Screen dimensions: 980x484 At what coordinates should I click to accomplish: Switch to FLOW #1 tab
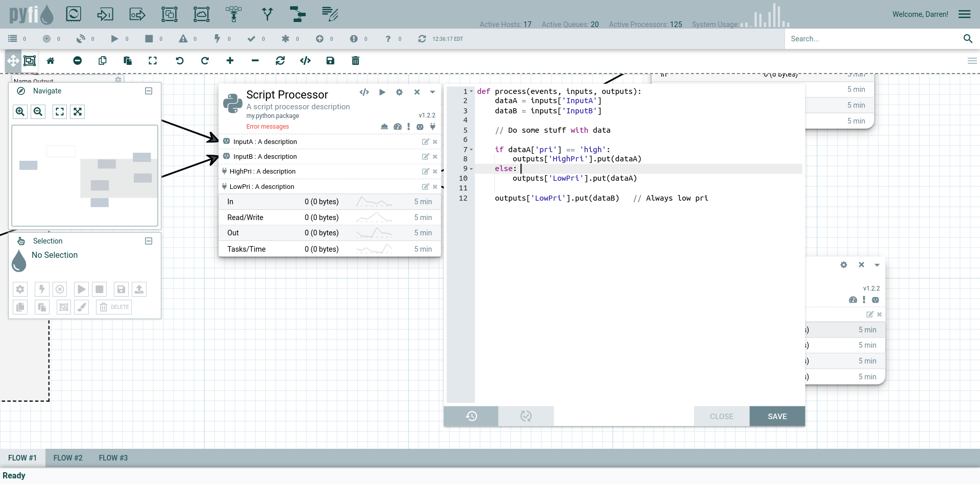click(22, 458)
